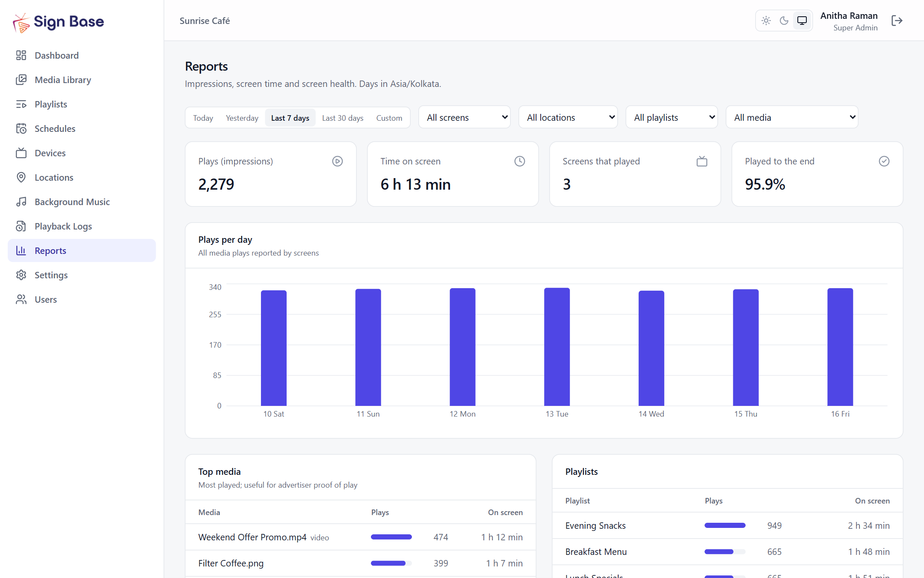Choose the Last 30 days range
The image size is (924, 578).
343,118
